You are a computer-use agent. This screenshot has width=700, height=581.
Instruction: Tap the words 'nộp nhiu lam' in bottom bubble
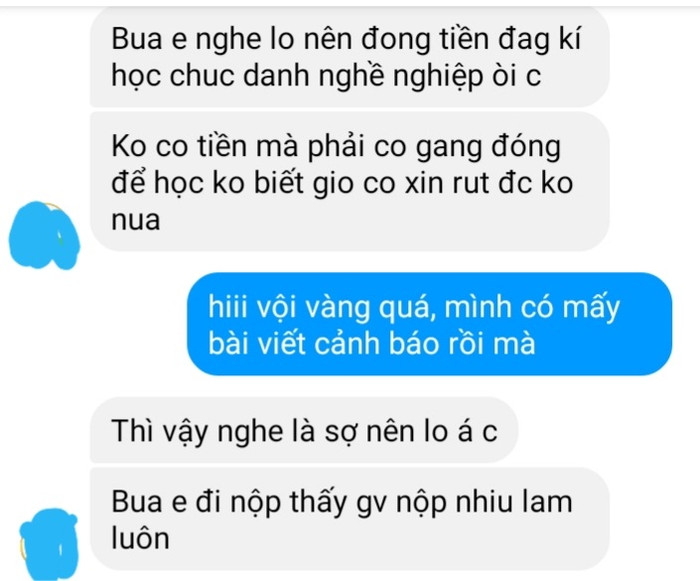[x=484, y=502]
